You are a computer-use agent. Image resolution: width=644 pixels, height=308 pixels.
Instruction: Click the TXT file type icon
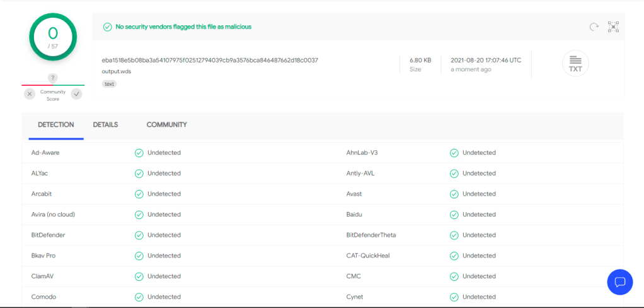pyautogui.click(x=575, y=63)
